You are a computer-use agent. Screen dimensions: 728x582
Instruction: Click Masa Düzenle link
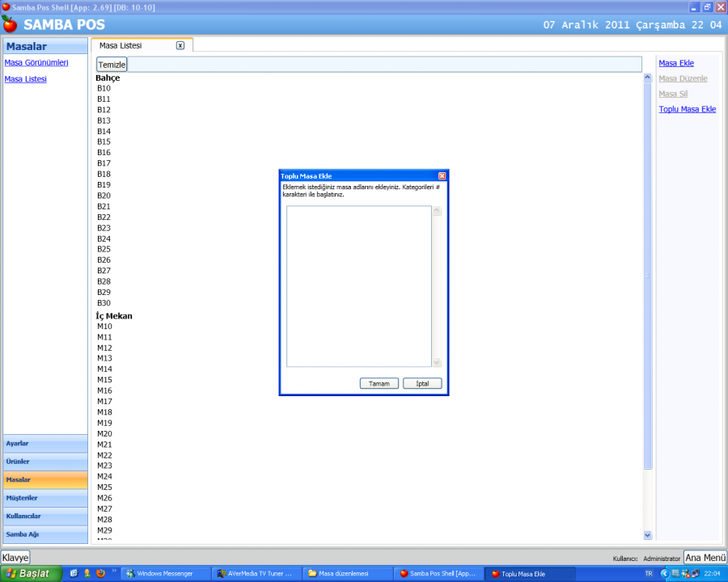[x=683, y=78]
